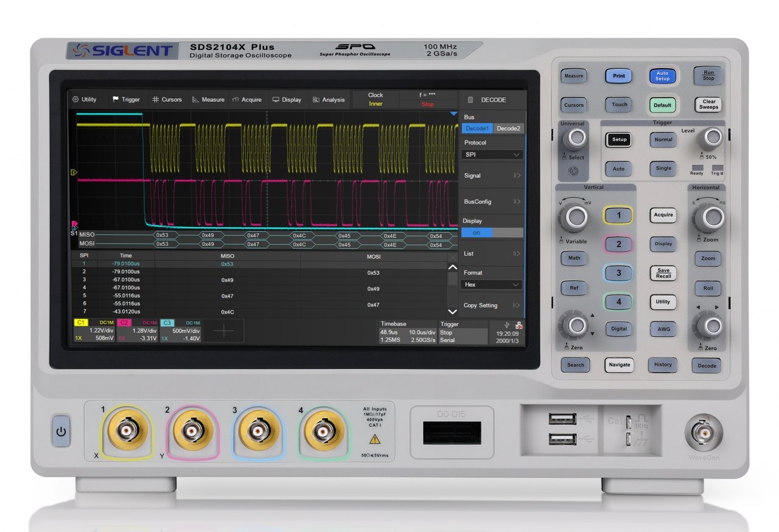Open the Protocol SPI dropdown
The height and width of the screenshot is (532, 779).
coord(492,155)
